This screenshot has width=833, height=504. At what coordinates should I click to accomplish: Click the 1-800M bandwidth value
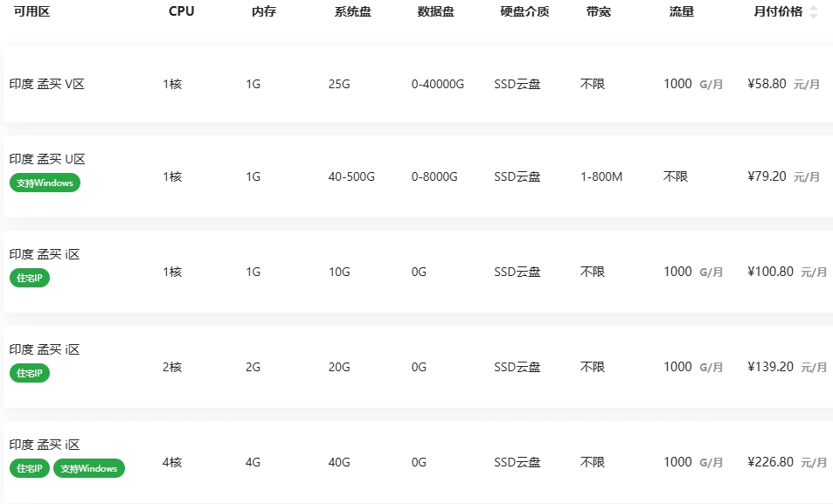point(601,176)
